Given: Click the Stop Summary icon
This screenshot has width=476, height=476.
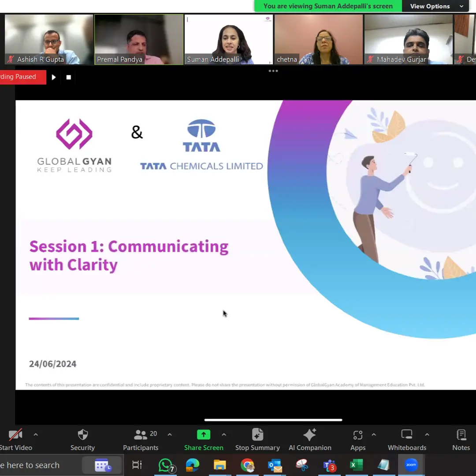Looking at the screenshot, I should click(x=257, y=435).
